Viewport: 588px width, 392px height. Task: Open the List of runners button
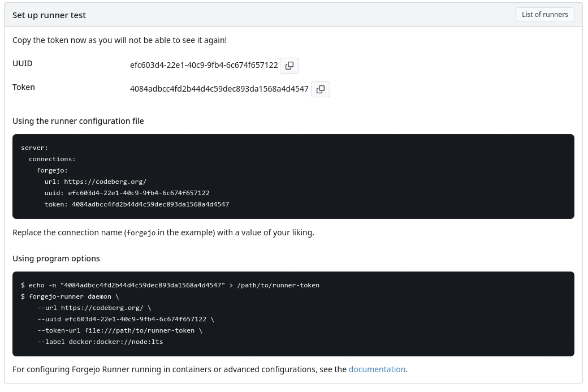[x=544, y=15]
